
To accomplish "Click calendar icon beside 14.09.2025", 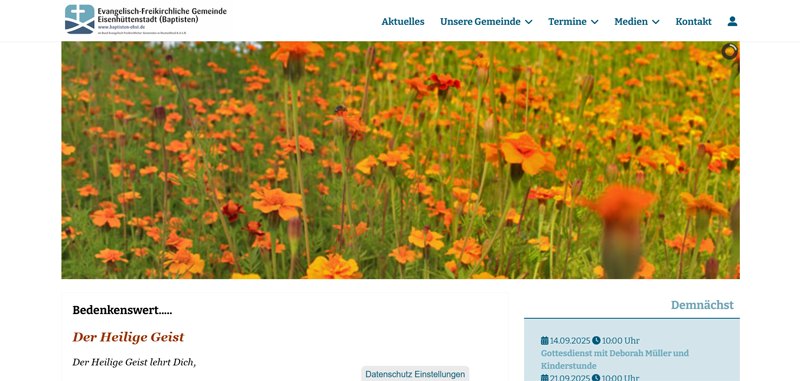I will (x=544, y=341).
